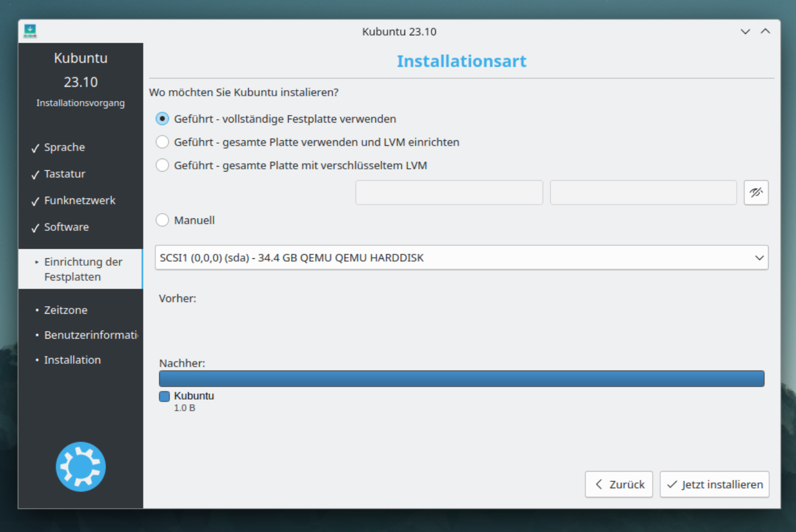Choose the guided LVM einrichten option
This screenshot has height=532, width=796.
(x=163, y=142)
